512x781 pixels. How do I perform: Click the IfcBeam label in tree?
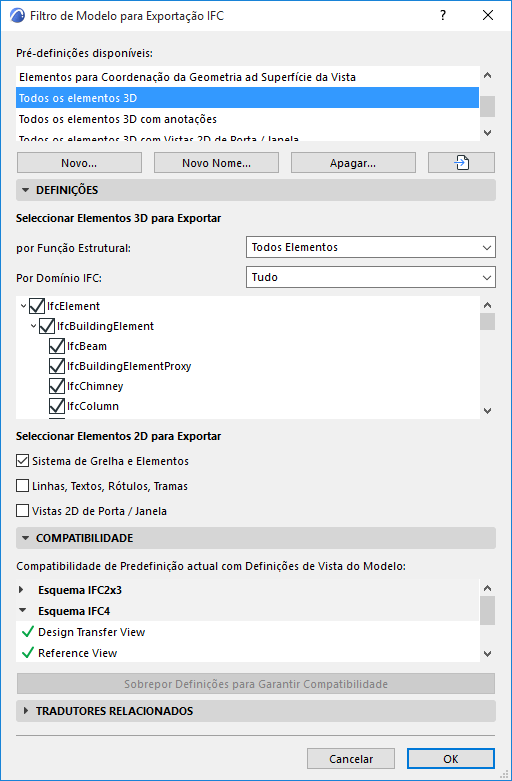click(87, 346)
